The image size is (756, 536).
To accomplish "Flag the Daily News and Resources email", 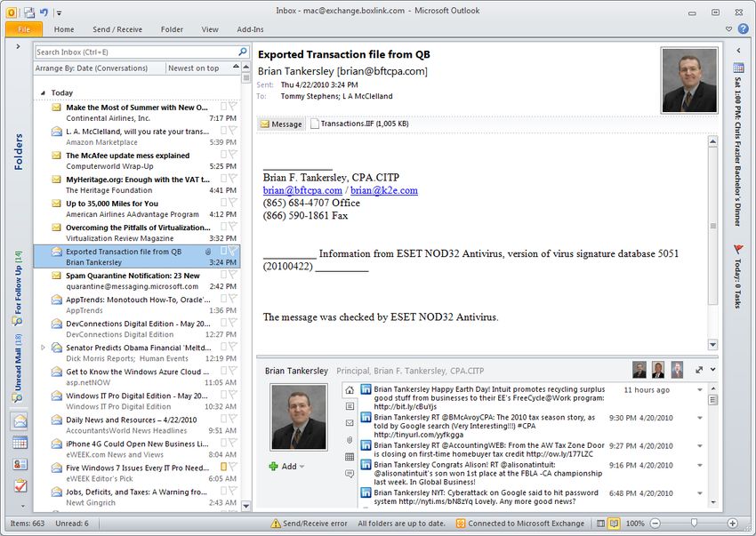I will click(x=233, y=419).
